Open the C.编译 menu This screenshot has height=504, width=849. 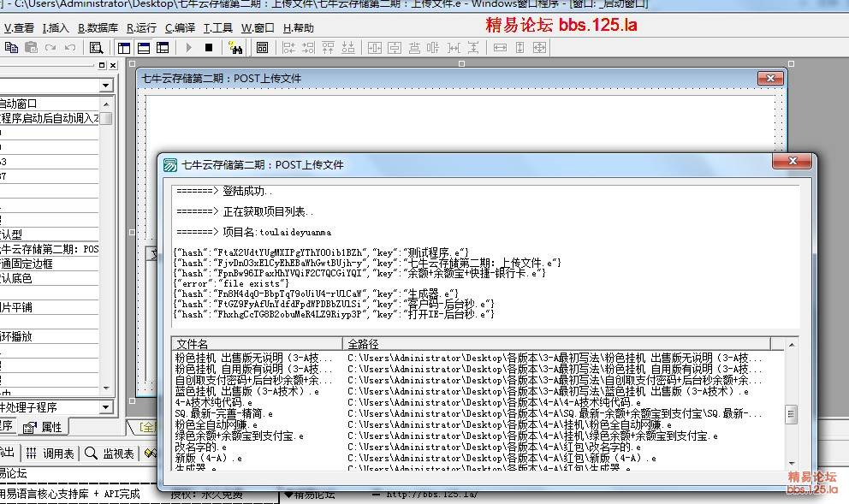pyautogui.click(x=180, y=28)
